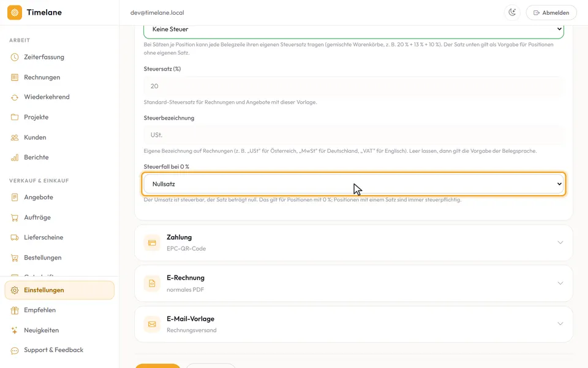The height and width of the screenshot is (368, 588).
Task: Expand the E-Mail-Vorlage section
Action: [353, 324]
